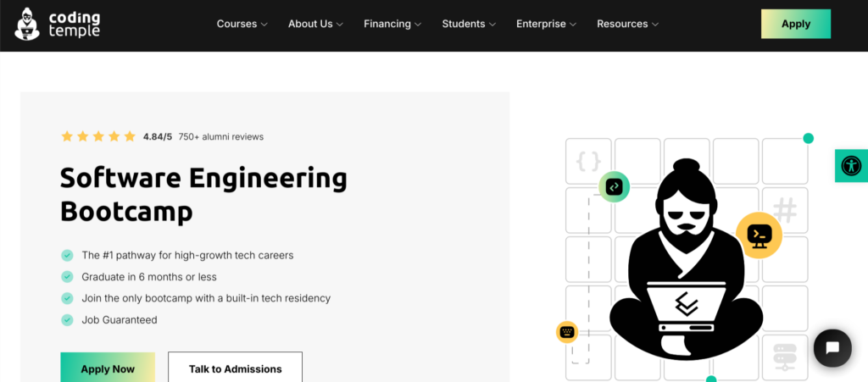Expand the Courses dropdown menu
Viewport: 868px width, 382px height.
pyautogui.click(x=242, y=24)
